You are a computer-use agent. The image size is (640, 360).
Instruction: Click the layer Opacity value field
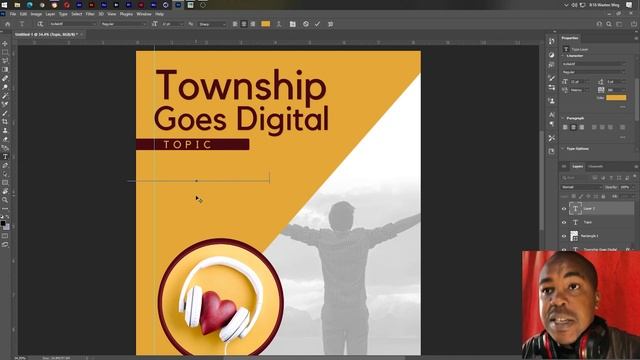(x=625, y=187)
